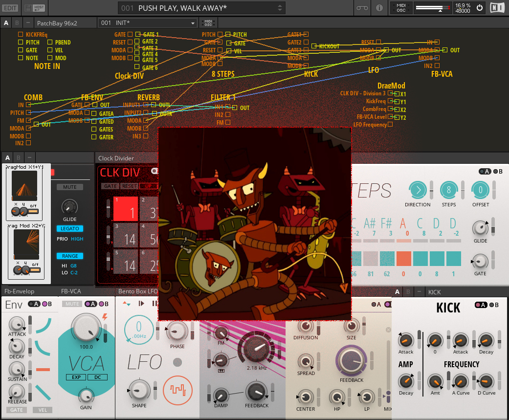Select tab A beside the KICK title
The width and height of the screenshot is (509, 420).
pyautogui.click(x=398, y=292)
